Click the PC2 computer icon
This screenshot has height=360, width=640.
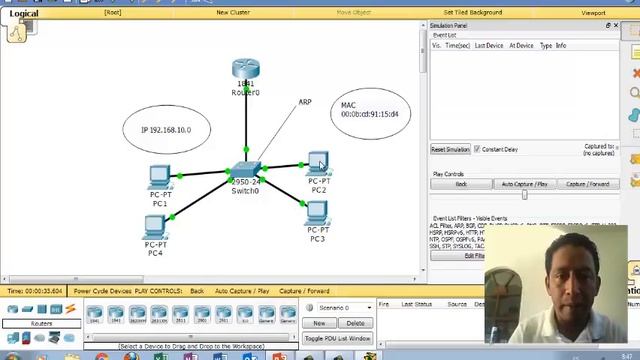319,163
